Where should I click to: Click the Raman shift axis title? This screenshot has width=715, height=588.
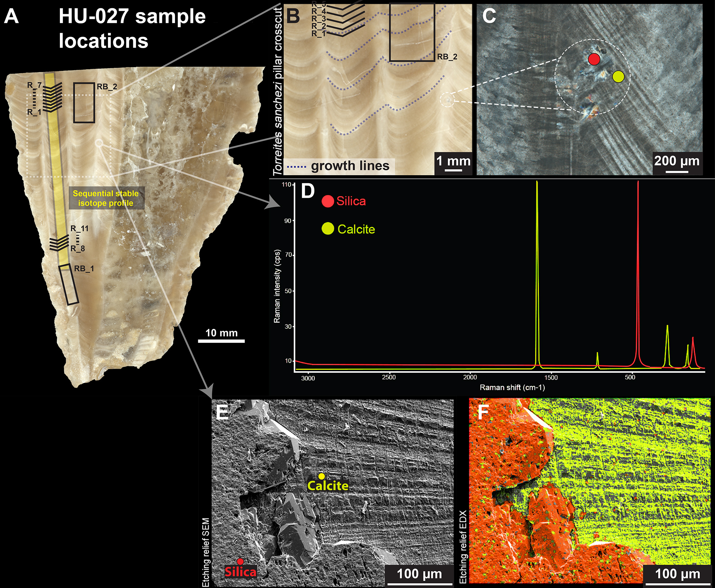512,388
